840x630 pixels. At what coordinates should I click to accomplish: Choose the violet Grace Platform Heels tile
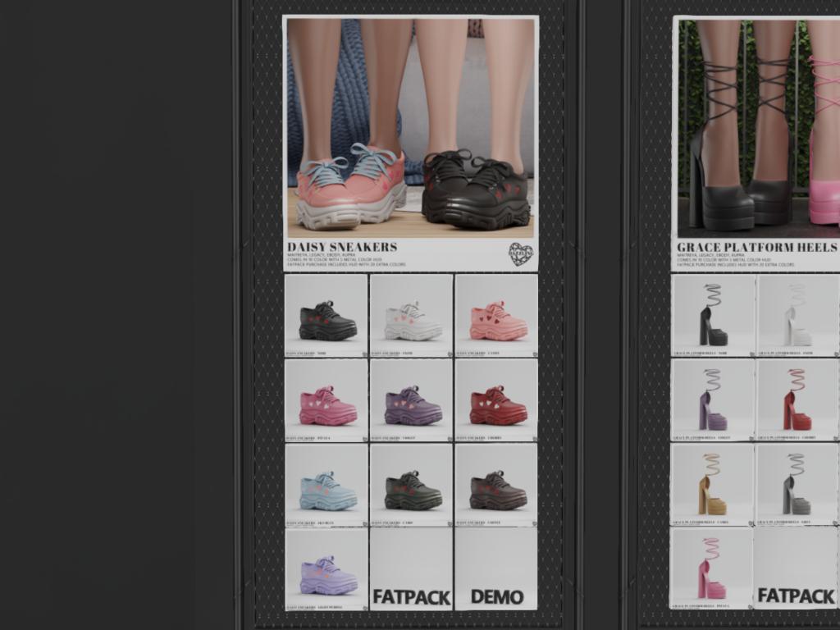coord(713,401)
